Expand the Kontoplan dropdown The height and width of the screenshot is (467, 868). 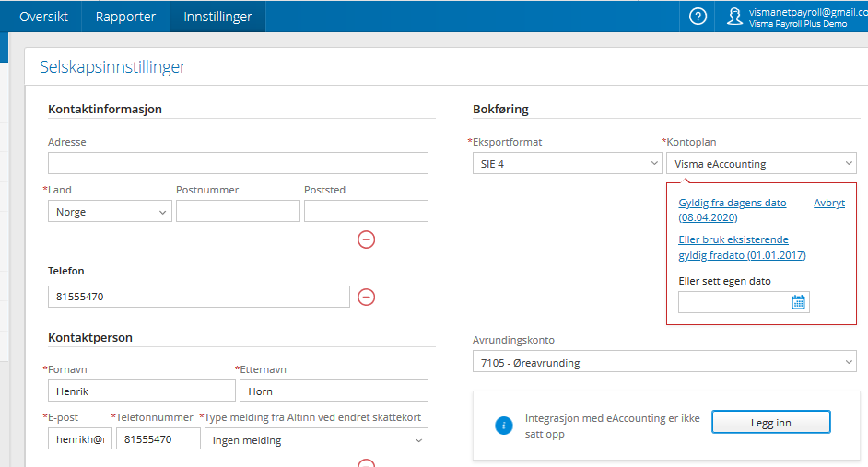[760, 164]
